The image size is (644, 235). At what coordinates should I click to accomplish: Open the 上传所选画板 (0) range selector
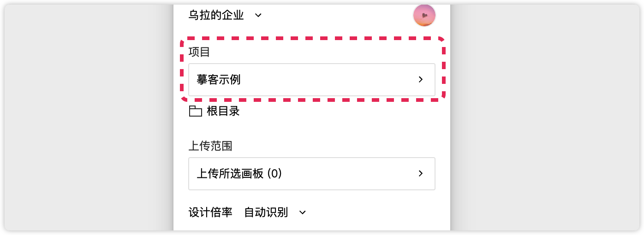pyautogui.click(x=311, y=174)
